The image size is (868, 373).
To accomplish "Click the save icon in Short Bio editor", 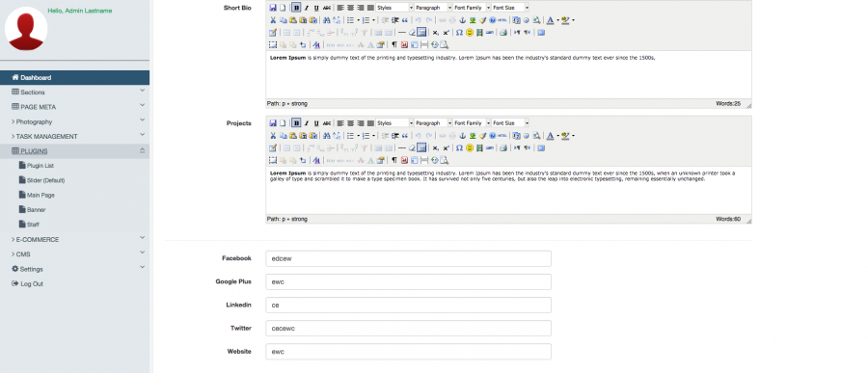I will pyautogui.click(x=273, y=8).
